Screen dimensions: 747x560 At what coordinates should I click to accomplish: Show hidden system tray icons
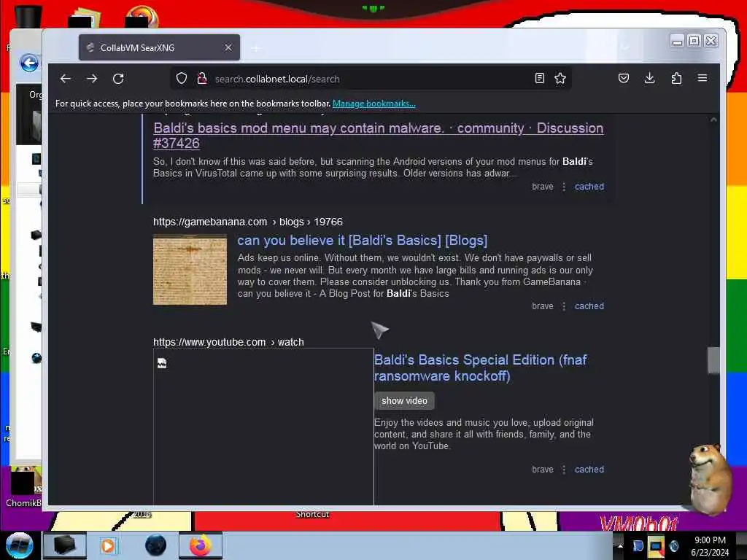620,545
